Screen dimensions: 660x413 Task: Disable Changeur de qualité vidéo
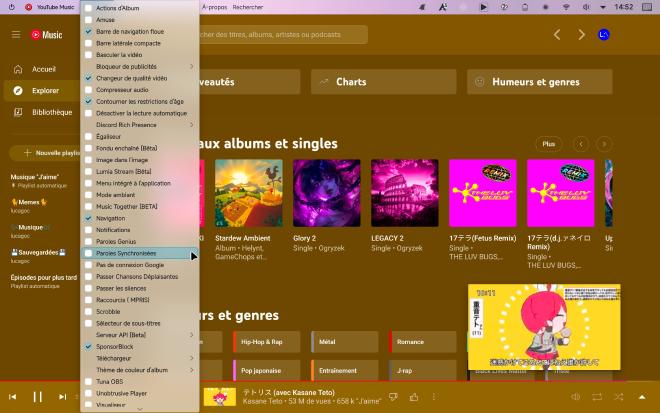[88, 78]
